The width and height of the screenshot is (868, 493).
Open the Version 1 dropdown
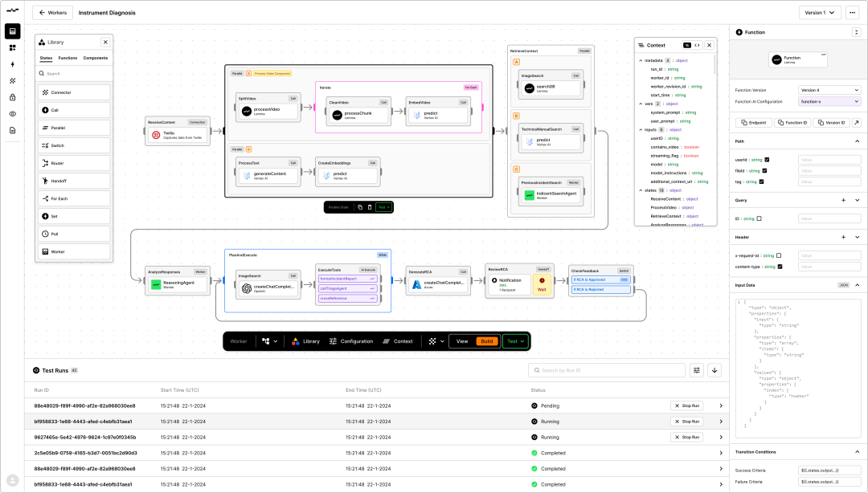pos(820,13)
